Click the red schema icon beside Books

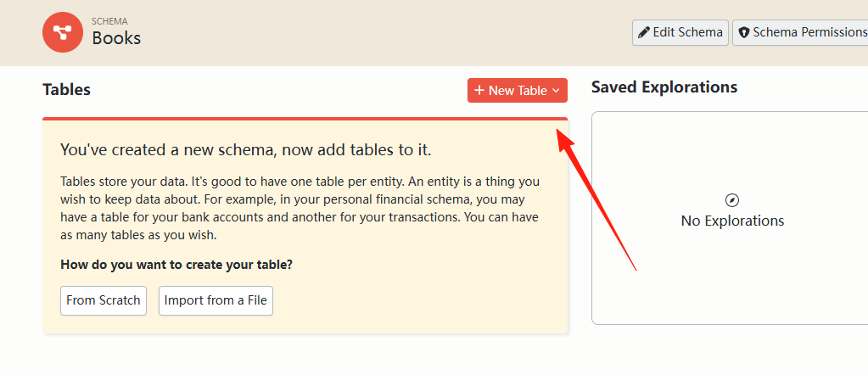[63, 32]
